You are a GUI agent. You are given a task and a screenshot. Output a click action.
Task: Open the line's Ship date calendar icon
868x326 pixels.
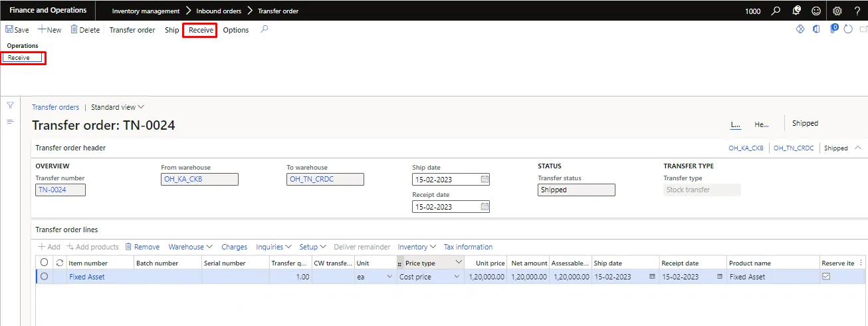(x=652, y=277)
